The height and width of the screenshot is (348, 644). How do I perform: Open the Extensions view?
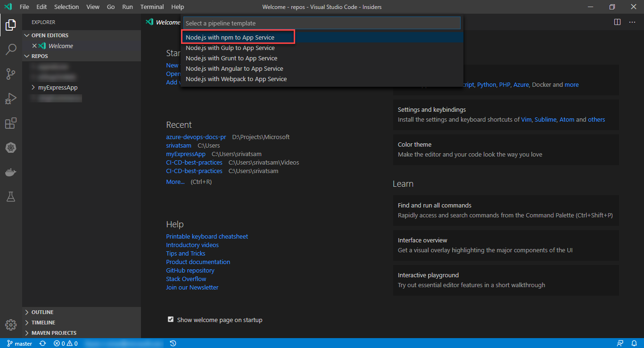pos(11,124)
